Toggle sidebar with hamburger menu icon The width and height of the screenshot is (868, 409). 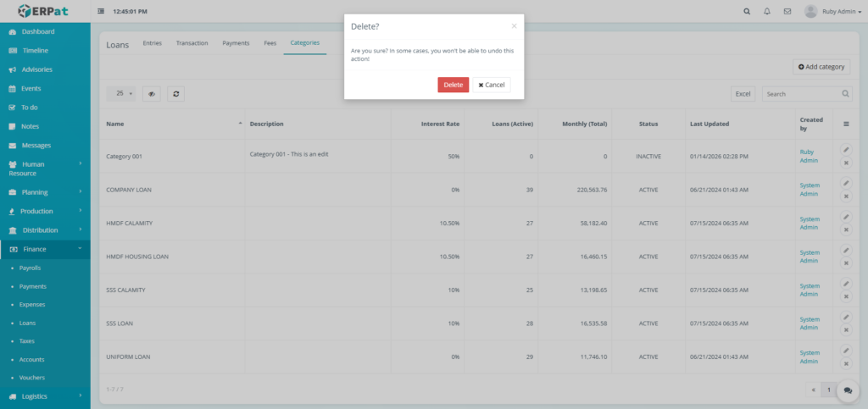click(102, 12)
